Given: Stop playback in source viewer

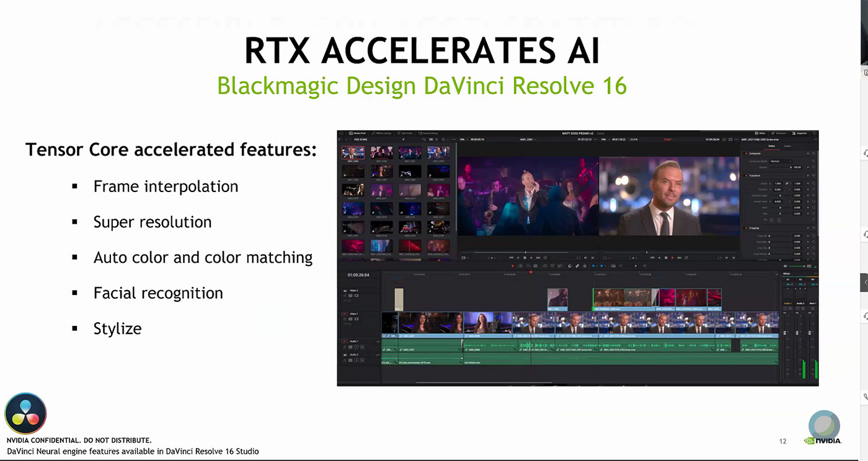Looking at the screenshot, I should tap(525, 258).
